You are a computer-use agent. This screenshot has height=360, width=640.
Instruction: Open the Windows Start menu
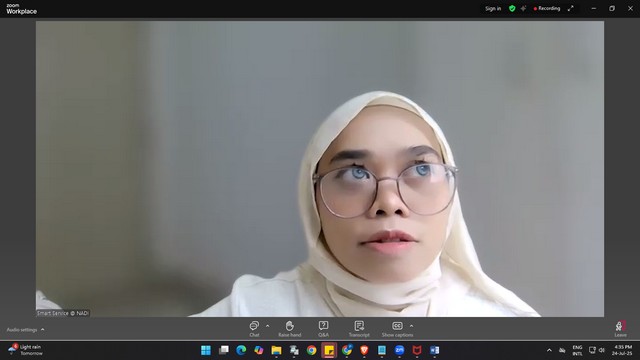pyautogui.click(x=206, y=350)
